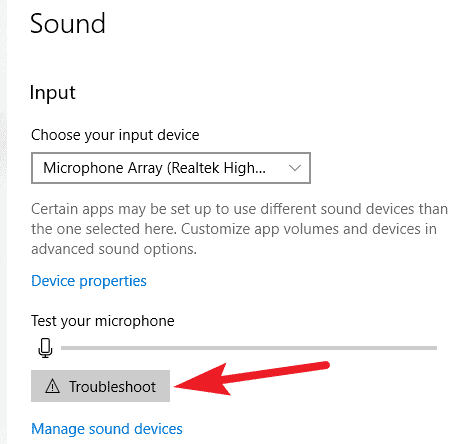The image size is (469, 444).
Task: Click the 'Certain apps may be set up' description
Action: tap(239, 229)
